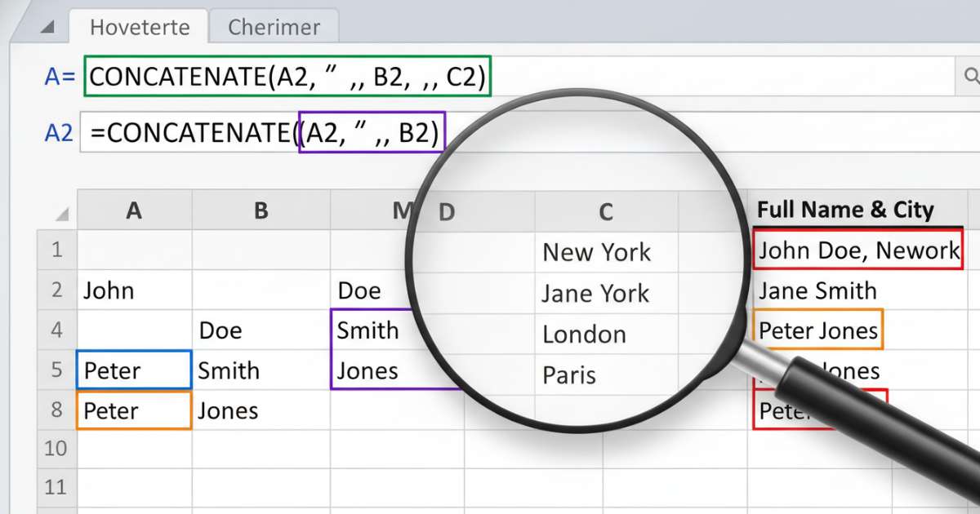980x514 pixels.
Task: Select column C header
Action: pos(605,212)
